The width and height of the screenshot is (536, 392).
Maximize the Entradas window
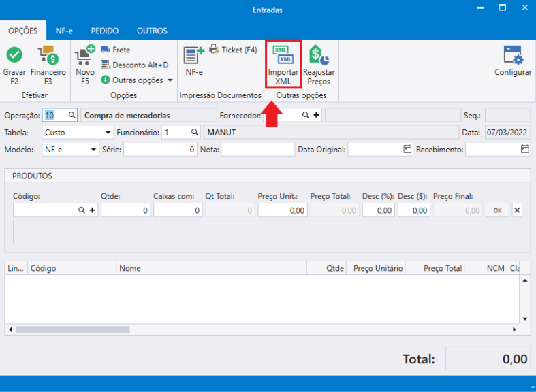point(503,8)
